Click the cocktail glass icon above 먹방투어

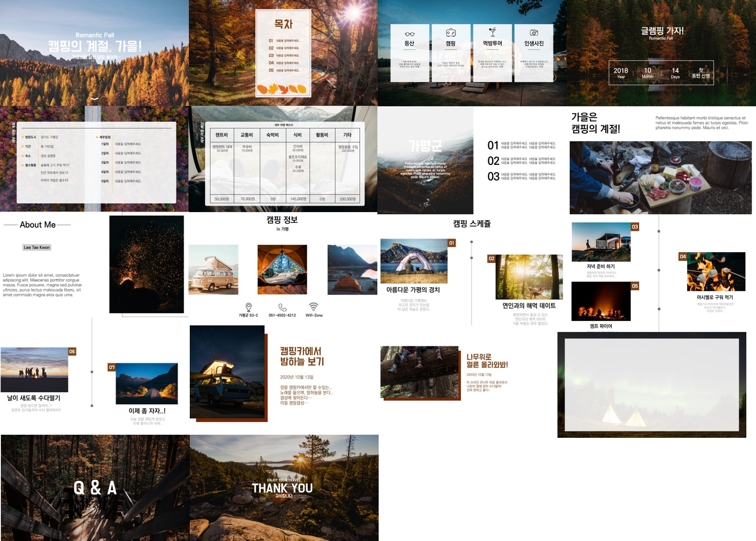click(492, 32)
